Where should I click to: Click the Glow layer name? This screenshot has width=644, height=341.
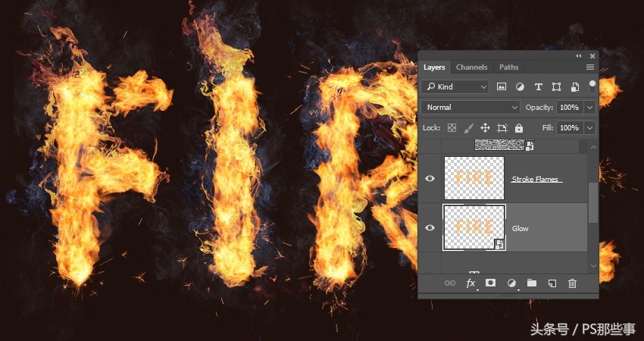click(x=520, y=228)
